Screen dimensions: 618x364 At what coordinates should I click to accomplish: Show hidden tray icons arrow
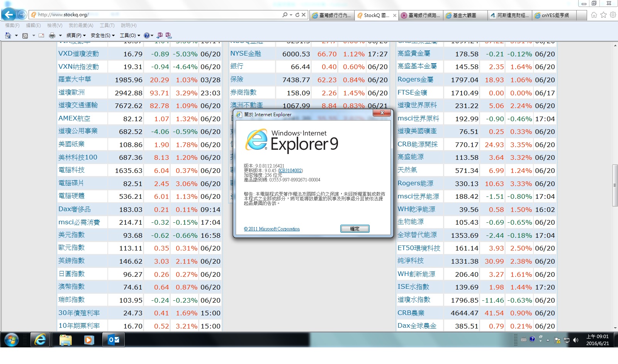tap(548, 340)
